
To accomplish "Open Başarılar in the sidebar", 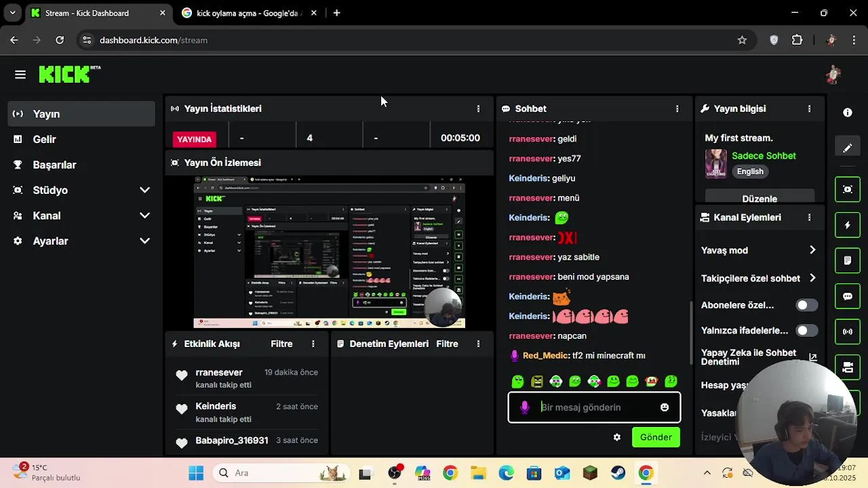I will (x=82, y=165).
